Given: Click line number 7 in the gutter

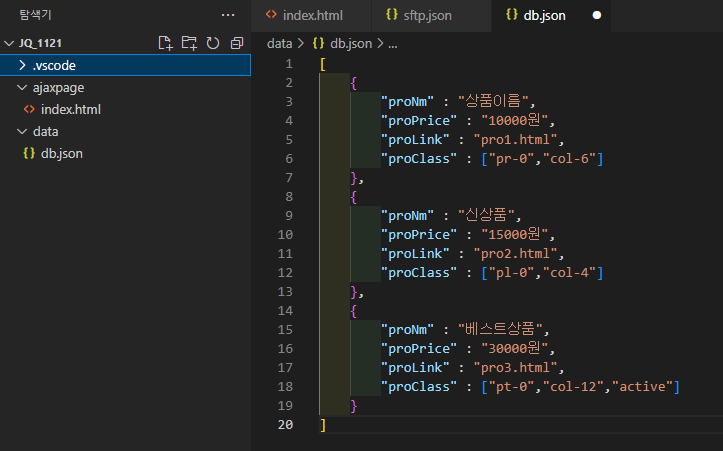Looking at the screenshot, I should click(289, 178).
